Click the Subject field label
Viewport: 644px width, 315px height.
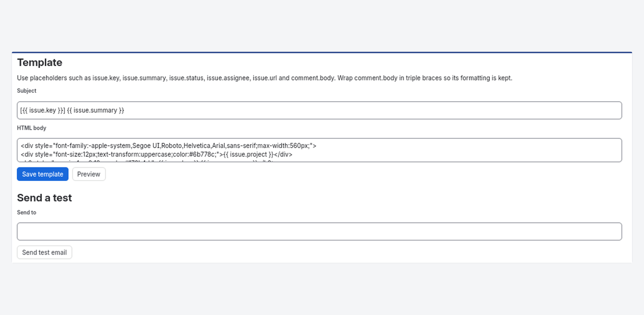(x=27, y=91)
